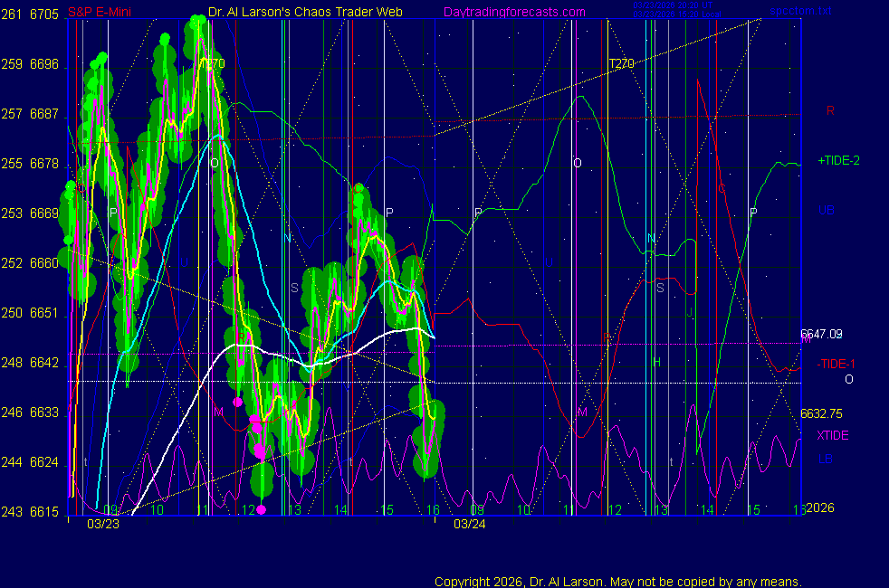Click the red R legend label

[x=830, y=110]
